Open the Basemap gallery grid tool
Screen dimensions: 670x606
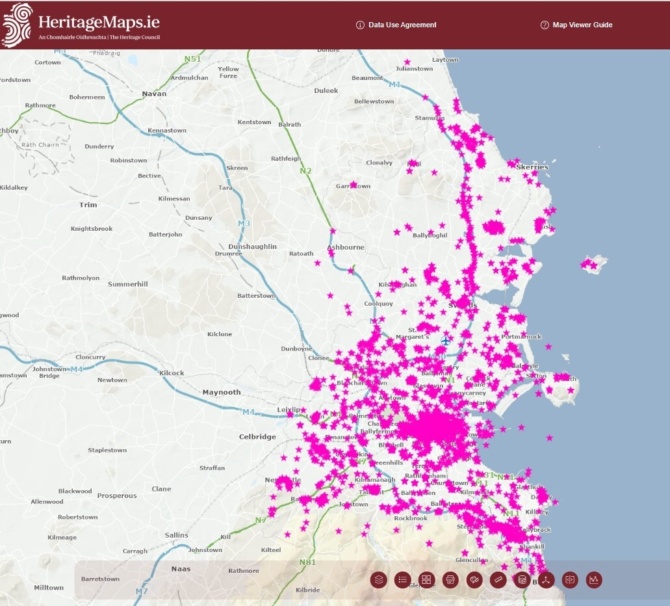click(426, 580)
